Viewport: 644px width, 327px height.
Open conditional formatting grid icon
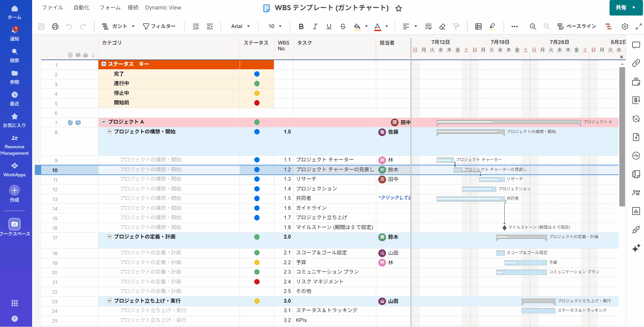478,26
